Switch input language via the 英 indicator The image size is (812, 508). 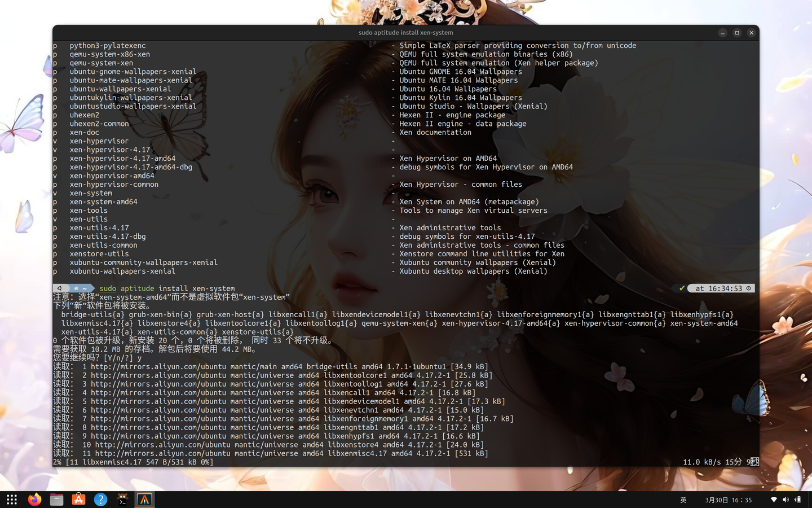[683, 500]
